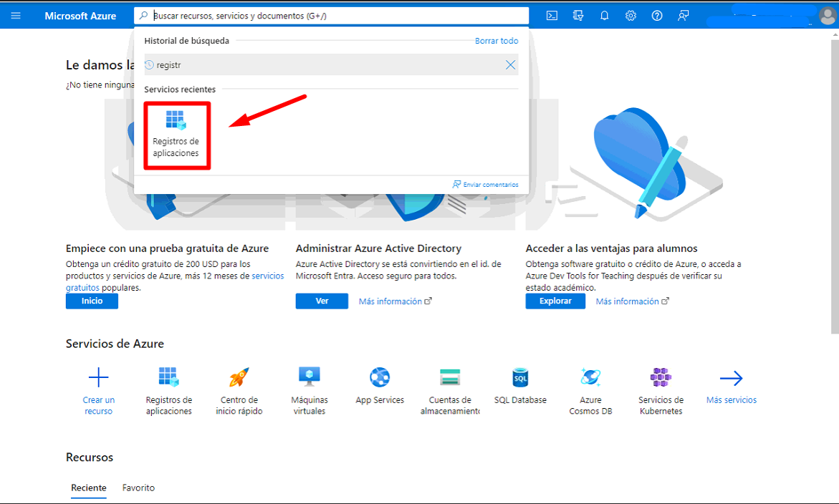839x504 pixels.
Task: Click the search magnifier icon
Action: (x=143, y=16)
